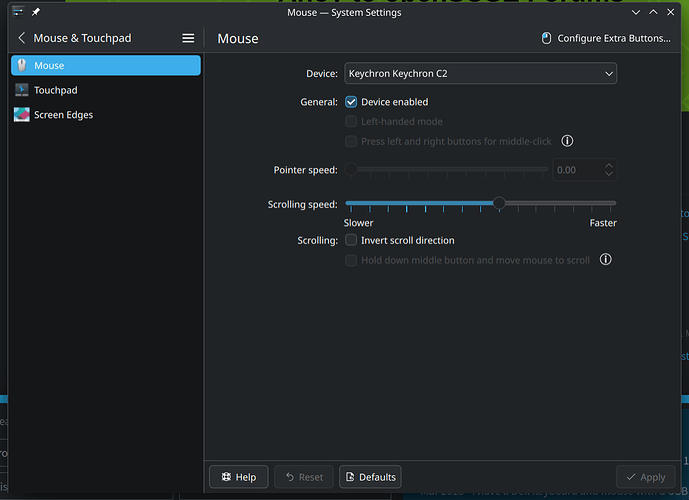Viewport: 689px width, 500px height.
Task: Enable Invert scroll direction
Action: pyautogui.click(x=351, y=240)
